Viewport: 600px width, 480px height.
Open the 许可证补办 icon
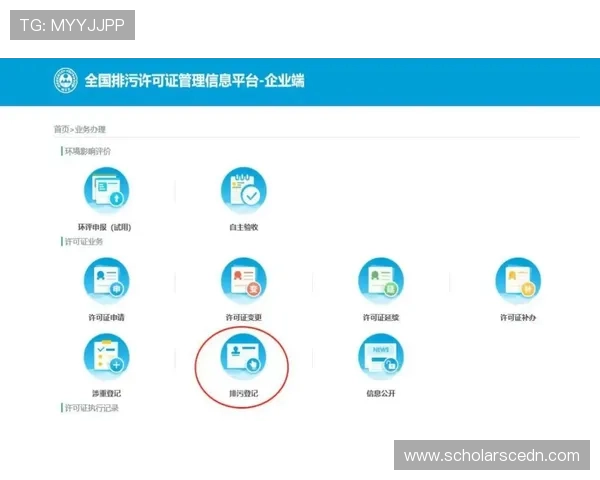[x=518, y=281]
